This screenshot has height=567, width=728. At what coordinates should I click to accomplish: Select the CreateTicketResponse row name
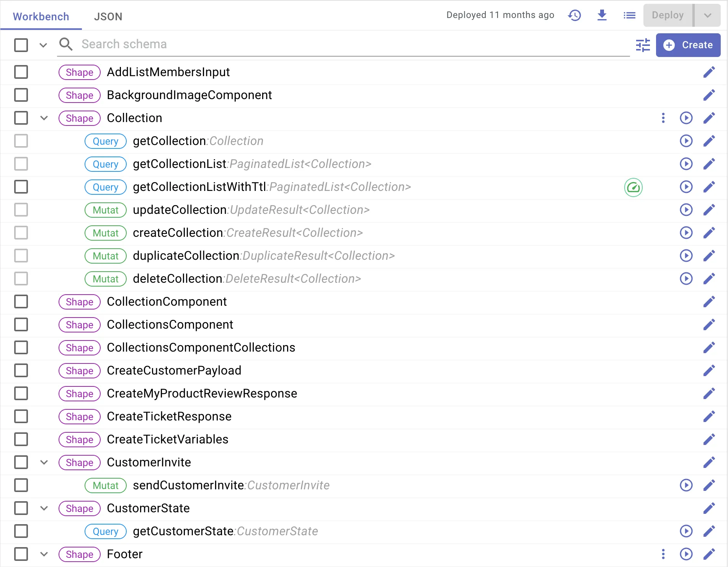pos(169,416)
